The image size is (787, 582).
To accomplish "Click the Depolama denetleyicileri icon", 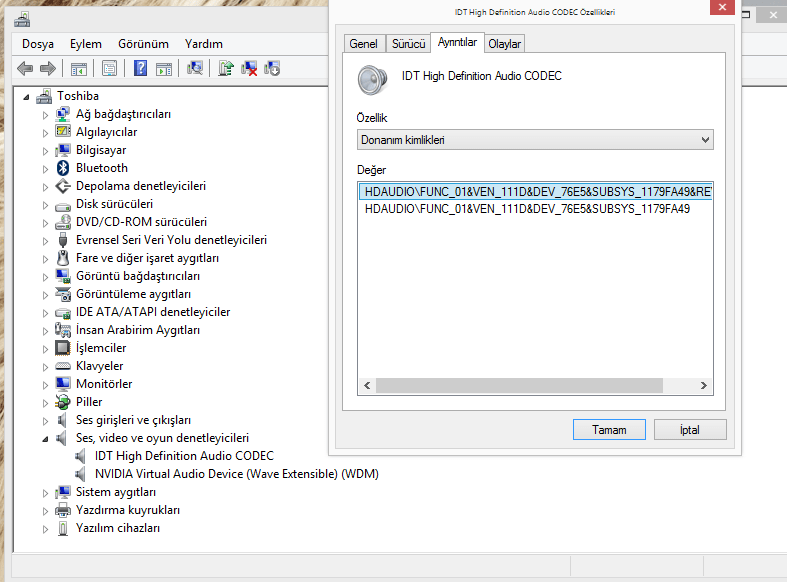I will [x=63, y=186].
